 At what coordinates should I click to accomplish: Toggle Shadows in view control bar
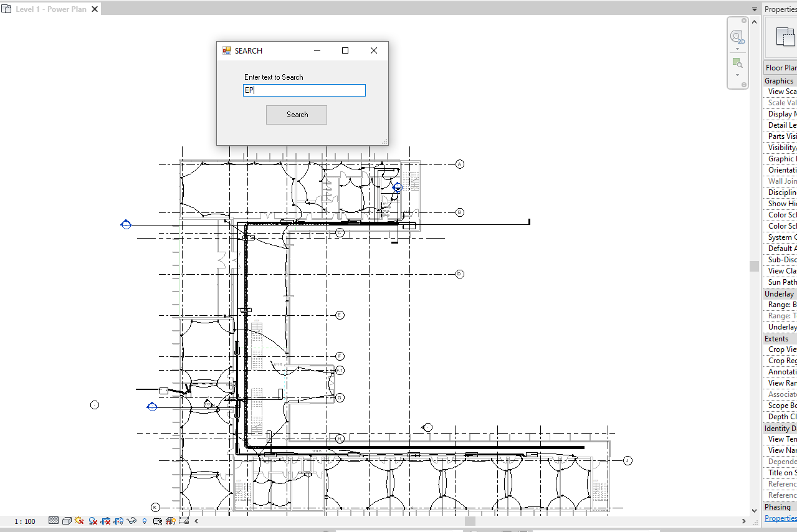pos(93,521)
